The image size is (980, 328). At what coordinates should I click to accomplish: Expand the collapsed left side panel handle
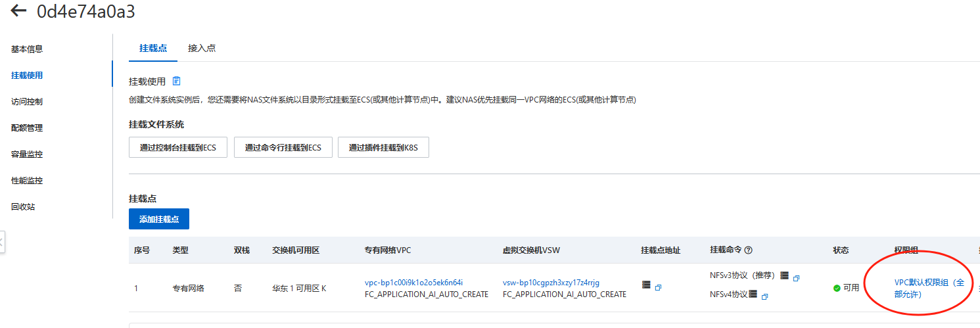click(2, 241)
